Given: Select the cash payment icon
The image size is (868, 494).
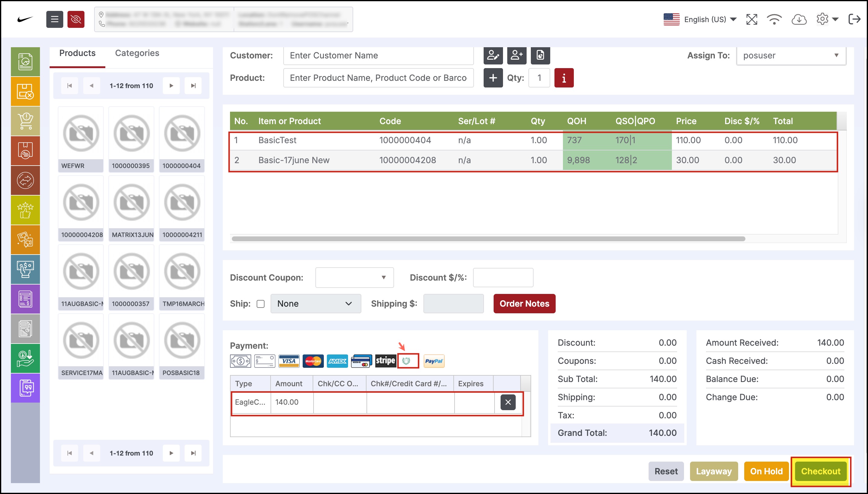Looking at the screenshot, I should 241,361.
